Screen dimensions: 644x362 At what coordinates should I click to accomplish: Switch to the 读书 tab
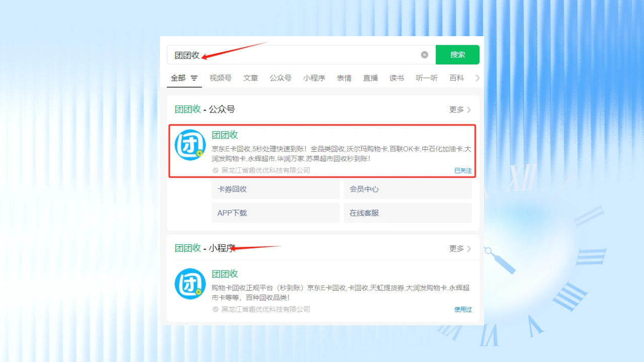396,78
